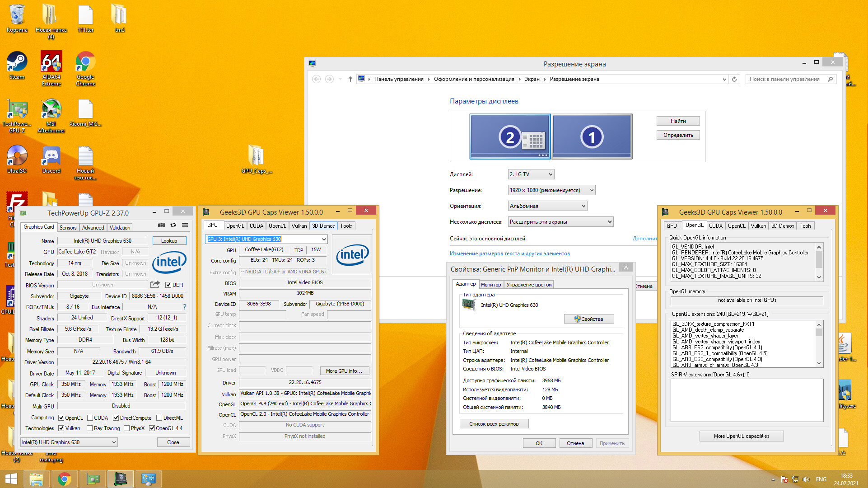Toggle the DirectCompute checkbox
This screenshot has width=868, height=488.
coord(116,418)
